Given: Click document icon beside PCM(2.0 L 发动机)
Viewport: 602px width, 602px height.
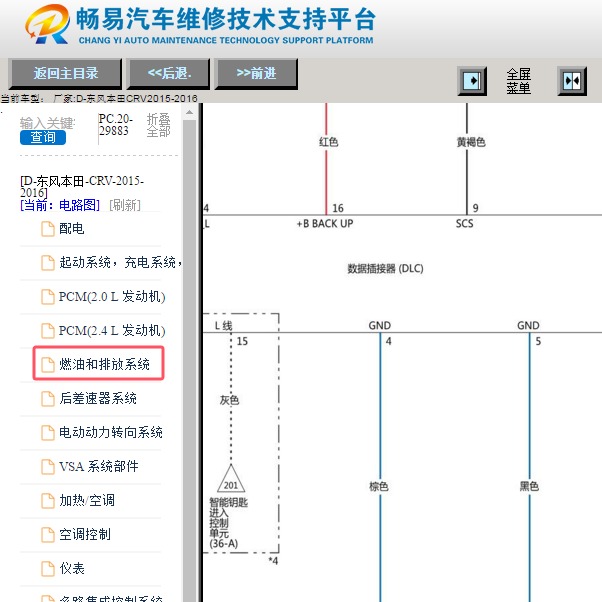Looking at the screenshot, I should pyautogui.click(x=48, y=297).
